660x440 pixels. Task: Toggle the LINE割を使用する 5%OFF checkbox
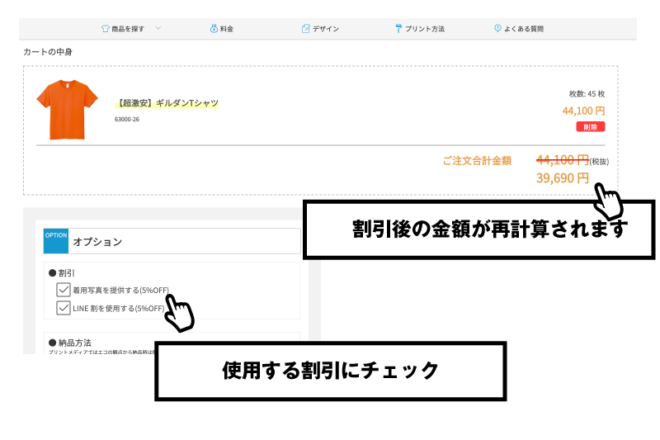tap(64, 307)
